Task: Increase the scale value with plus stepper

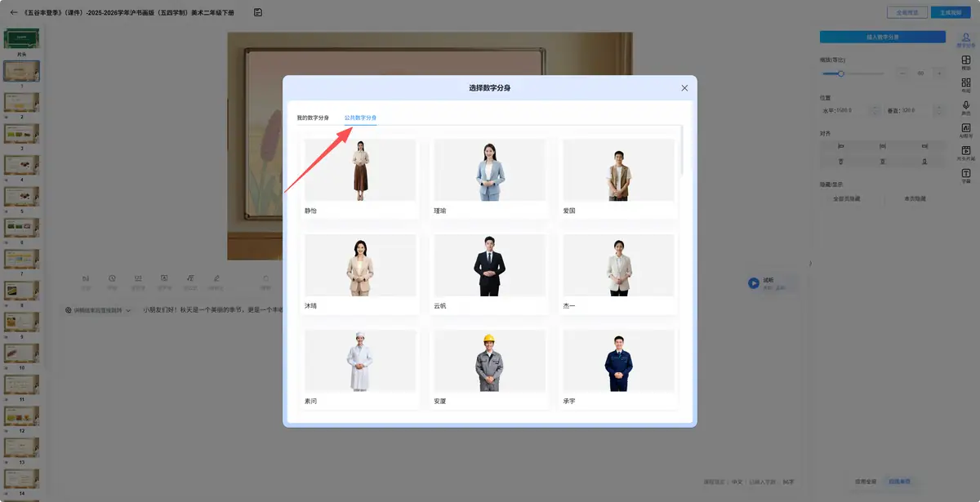Action: tap(938, 73)
